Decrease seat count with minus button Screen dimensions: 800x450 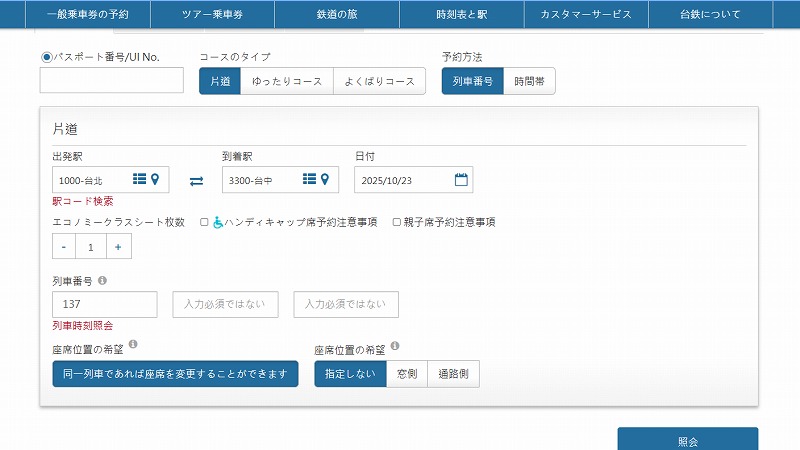click(x=64, y=246)
